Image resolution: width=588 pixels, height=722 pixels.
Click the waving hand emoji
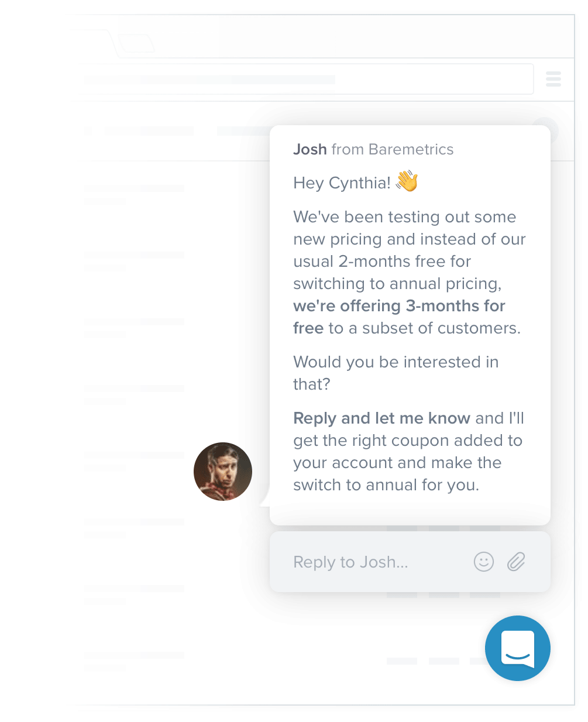click(407, 181)
